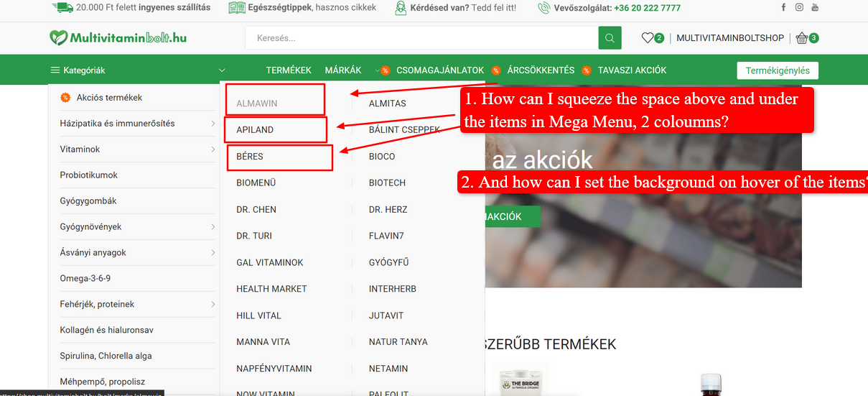Open the YouTube icon in top bar
Viewport: 868px width, 396px height.
(x=815, y=7)
